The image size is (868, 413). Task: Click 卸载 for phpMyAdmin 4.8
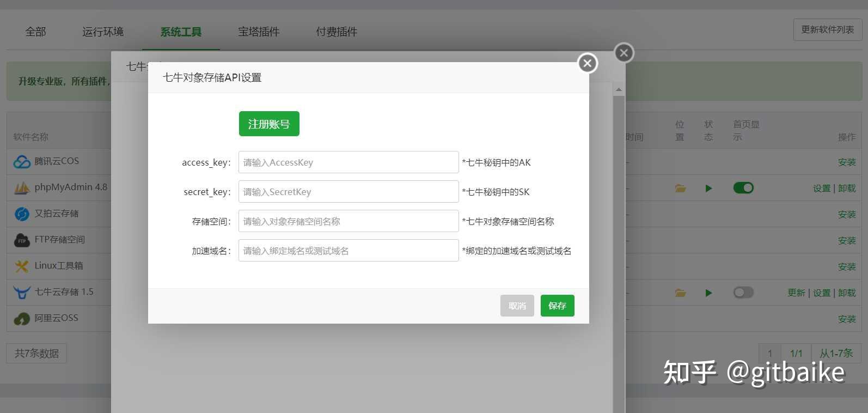pyautogui.click(x=847, y=189)
